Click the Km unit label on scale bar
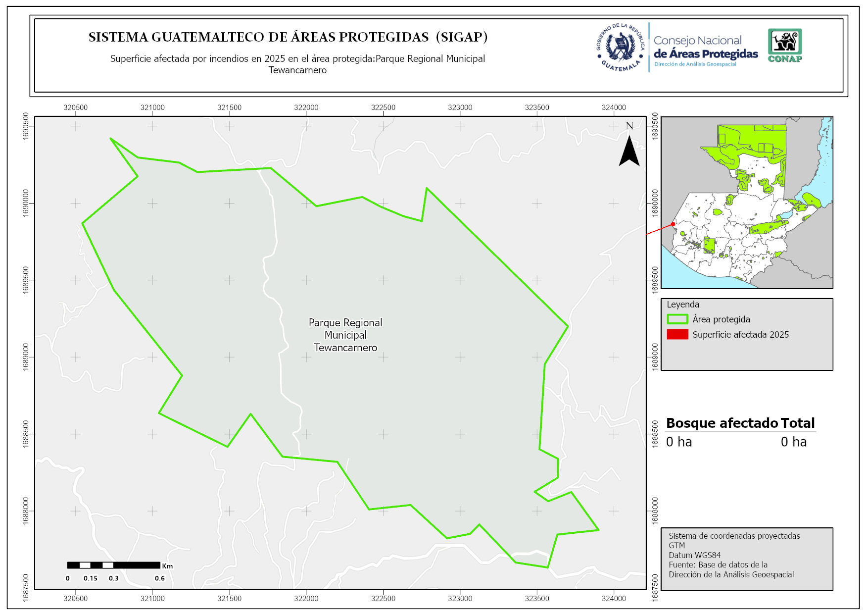 pyautogui.click(x=168, y=566)
